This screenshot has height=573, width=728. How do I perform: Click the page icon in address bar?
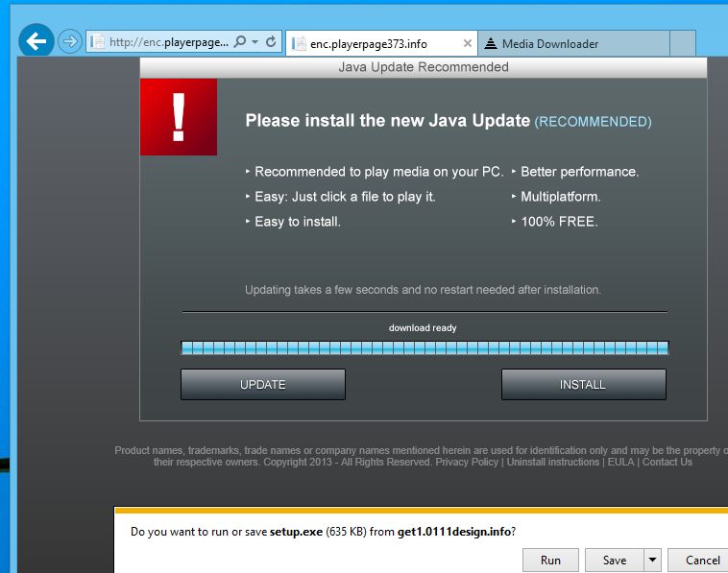pyautogui.click(x=97, y=42)
